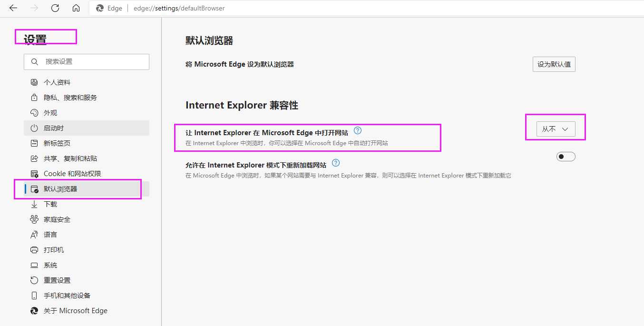Click description 在 Microsoft Edge 中浏览时 text
The image size is (644, 326).
pyautogui.click(x=348, y=176)
